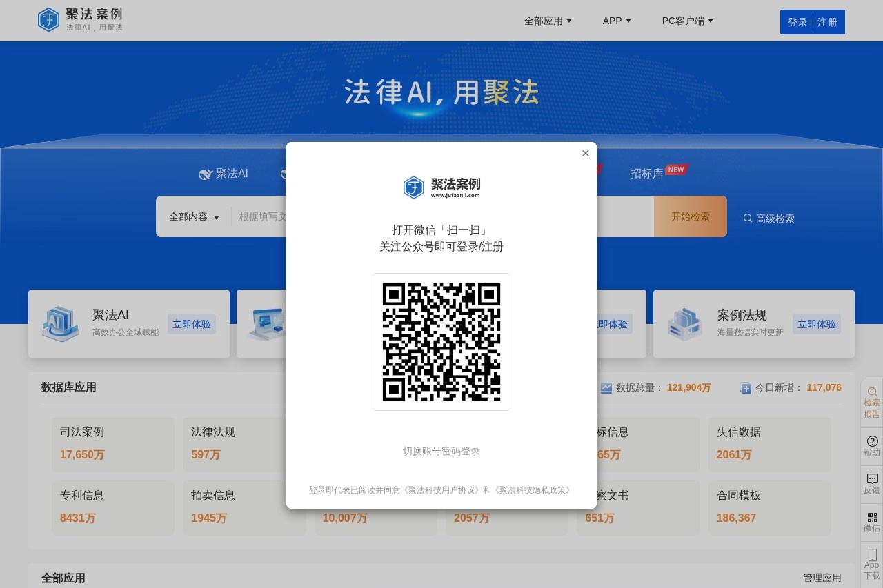The image size is (883, 588).
Task: Open the 反馈 feedback icon
Action: click(871, 484)
